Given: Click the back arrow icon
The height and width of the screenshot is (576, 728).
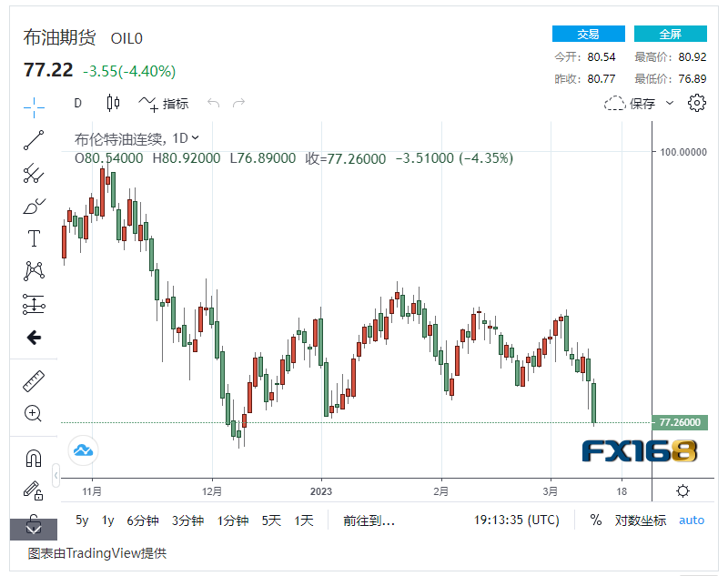Looking at the screenshot, I should 34,338.
